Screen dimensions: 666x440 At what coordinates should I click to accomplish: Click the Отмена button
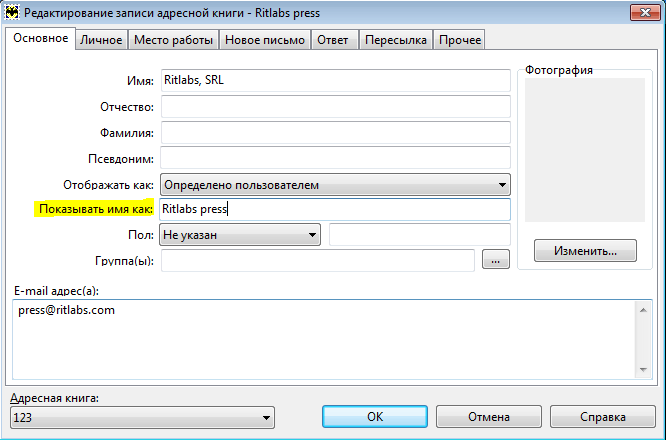pyautogui.click(x=489, y=417)
